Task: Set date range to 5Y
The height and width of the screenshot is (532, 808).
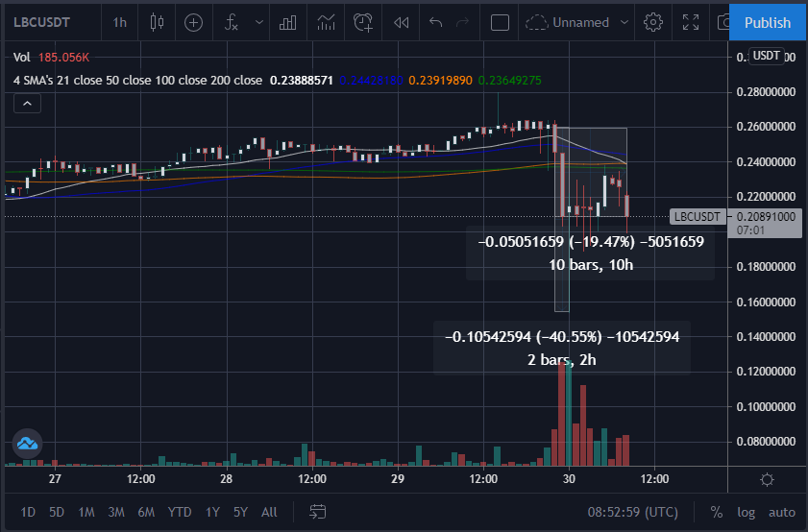Action: pos(240,512)
